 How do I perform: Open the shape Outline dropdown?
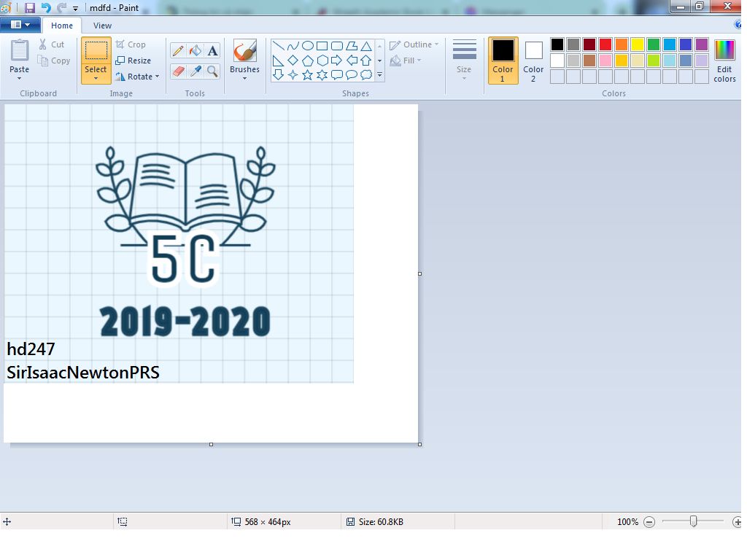click(x=414, y=44)
